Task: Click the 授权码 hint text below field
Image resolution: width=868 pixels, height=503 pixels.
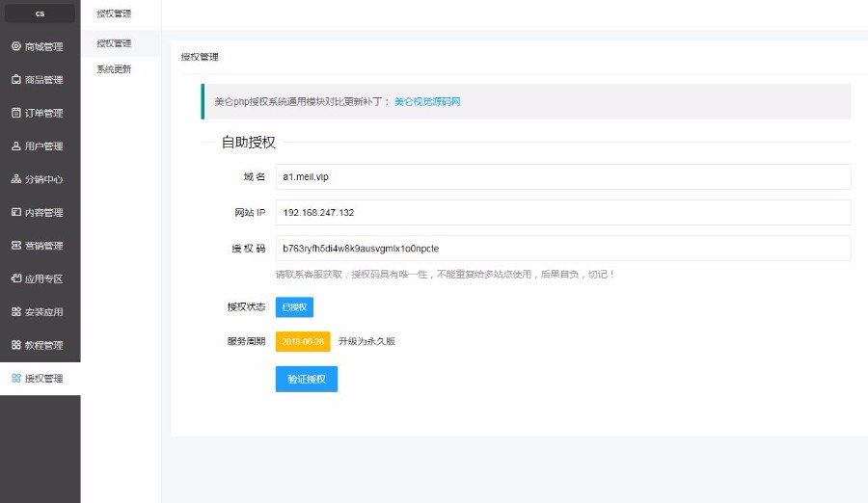Action: coord(445,275)
